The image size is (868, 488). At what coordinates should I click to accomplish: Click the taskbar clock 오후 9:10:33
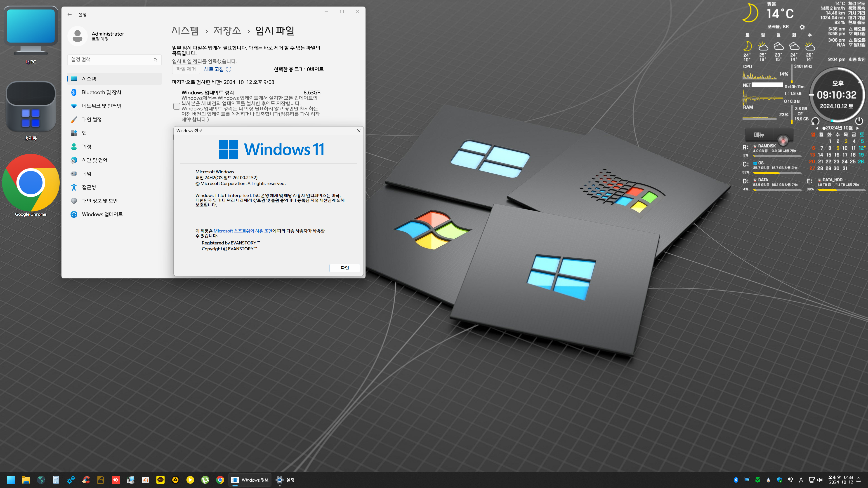(841, 480)
